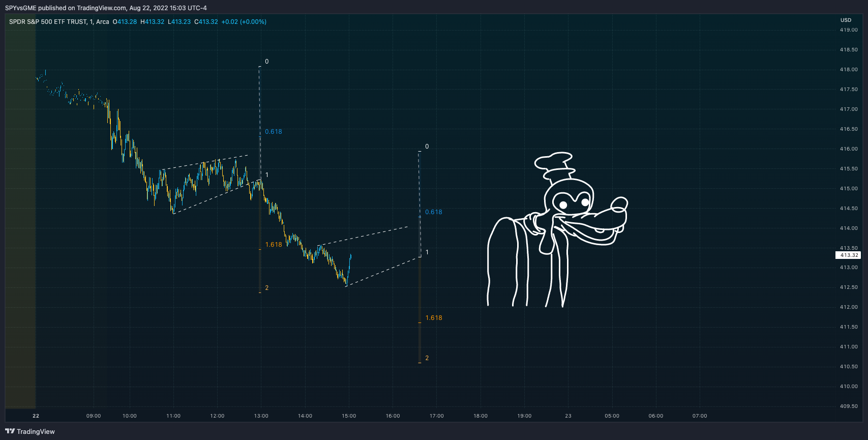The height and width of the screenshot is (440, 868).
Task: Click the 0 level label near the 418.00 level
Action: click(267, 62)
